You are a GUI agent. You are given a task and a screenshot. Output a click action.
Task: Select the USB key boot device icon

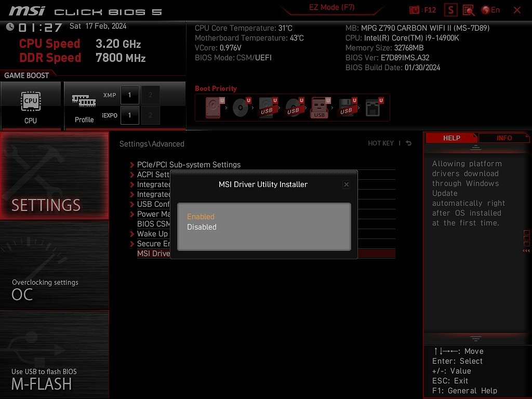tap(321, 108)
